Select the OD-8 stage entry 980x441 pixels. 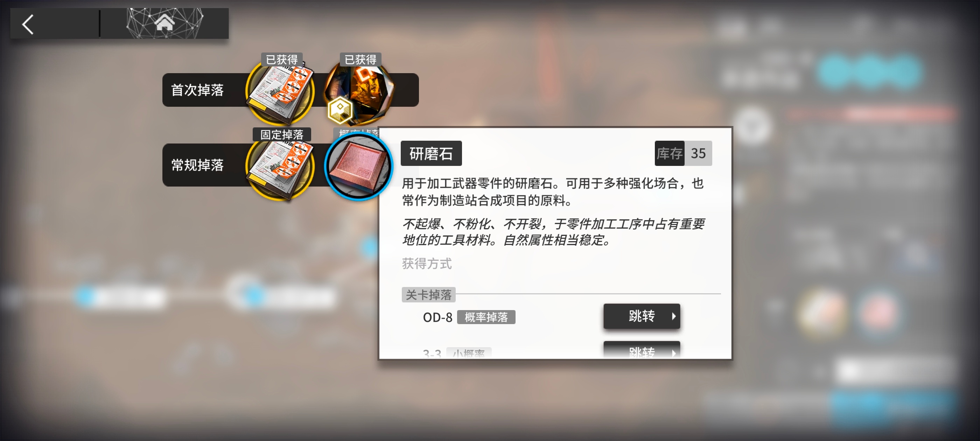pyautogui.click(x=437, y=317)
